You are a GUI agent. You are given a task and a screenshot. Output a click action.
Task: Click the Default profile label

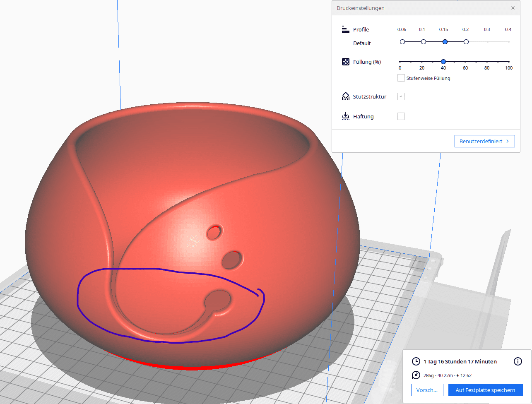coord(362,43)
